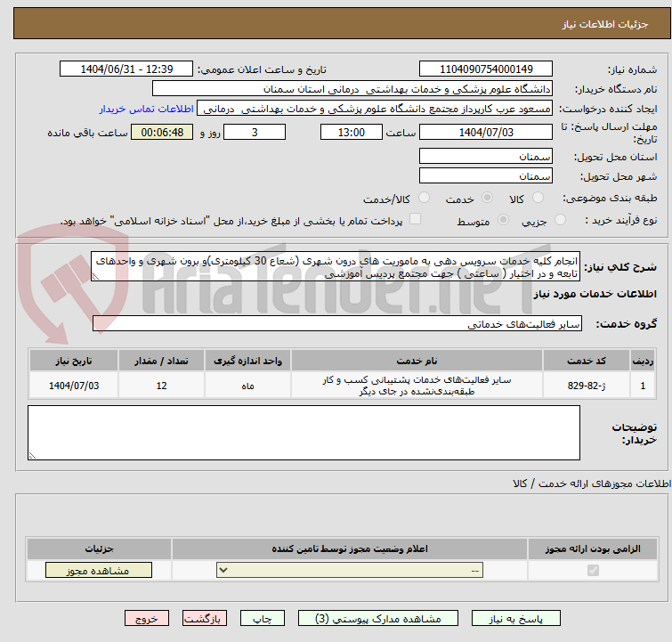Click the نام خدمت column header
Image resolution: width=672 pixels, height=642 pixels.
pyautogui.click(x=417, y=361)
